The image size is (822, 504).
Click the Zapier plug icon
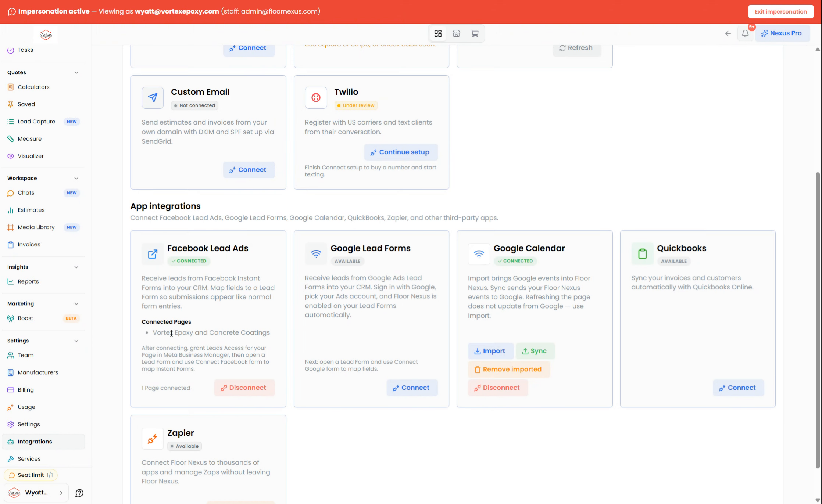(153, 439)
